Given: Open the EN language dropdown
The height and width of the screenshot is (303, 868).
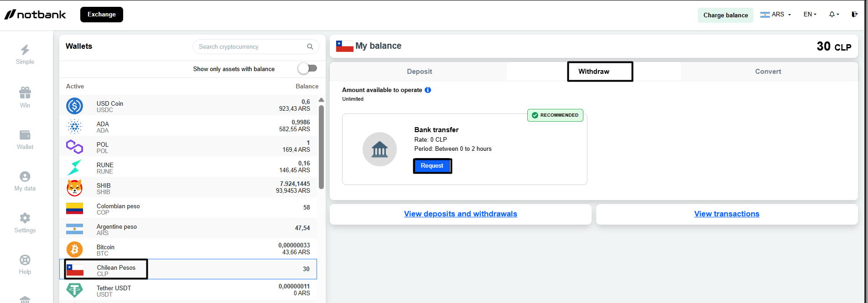Looking at the screenshot, I should click(x=810, y=15).
